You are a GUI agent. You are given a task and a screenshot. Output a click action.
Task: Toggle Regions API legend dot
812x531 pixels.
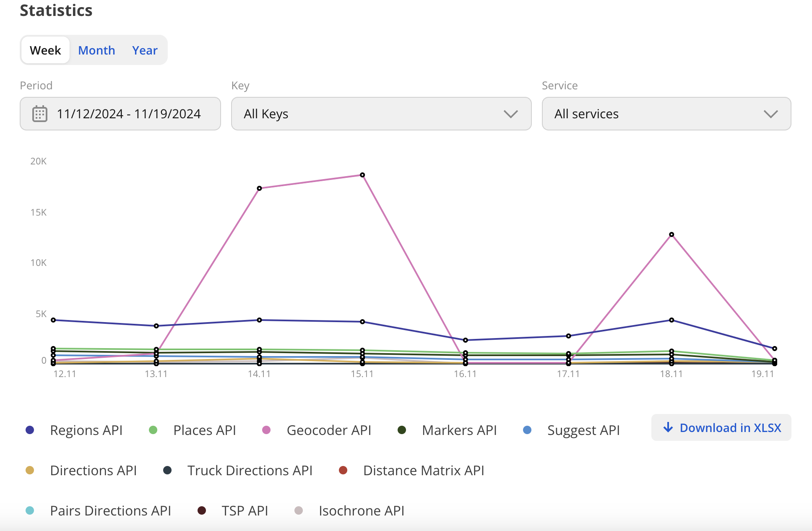click(x=30, y=430)
